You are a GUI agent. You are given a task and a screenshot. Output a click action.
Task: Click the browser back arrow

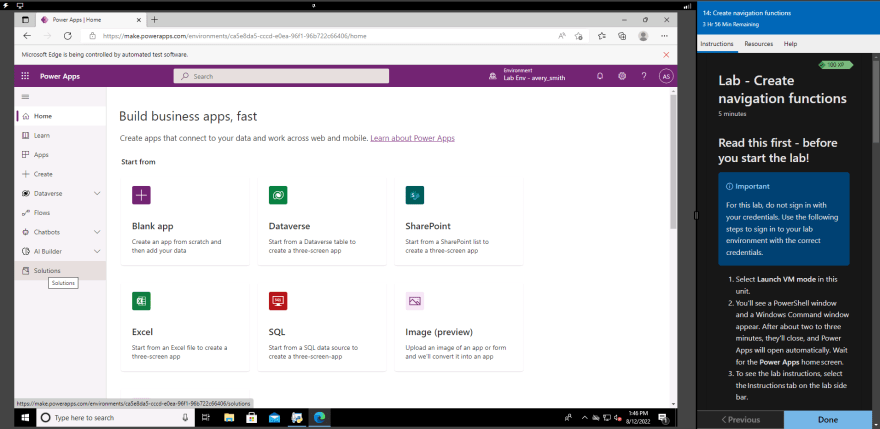pos(27,35)
